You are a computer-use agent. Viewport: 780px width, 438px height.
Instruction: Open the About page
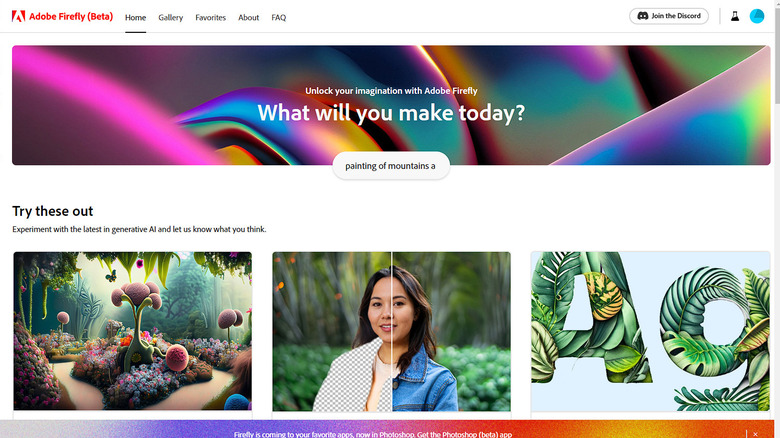[248, 17]
